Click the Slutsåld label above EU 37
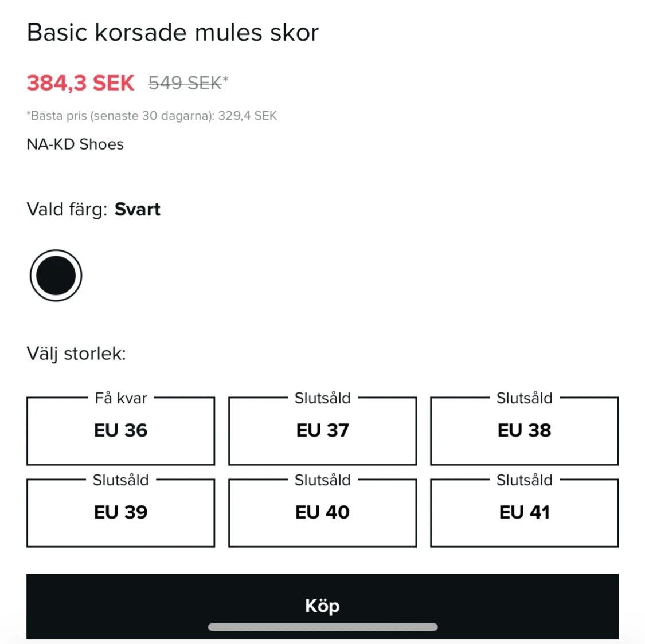Screen dimensions: 645x644 pyautogui.click(x=322, y=398)
